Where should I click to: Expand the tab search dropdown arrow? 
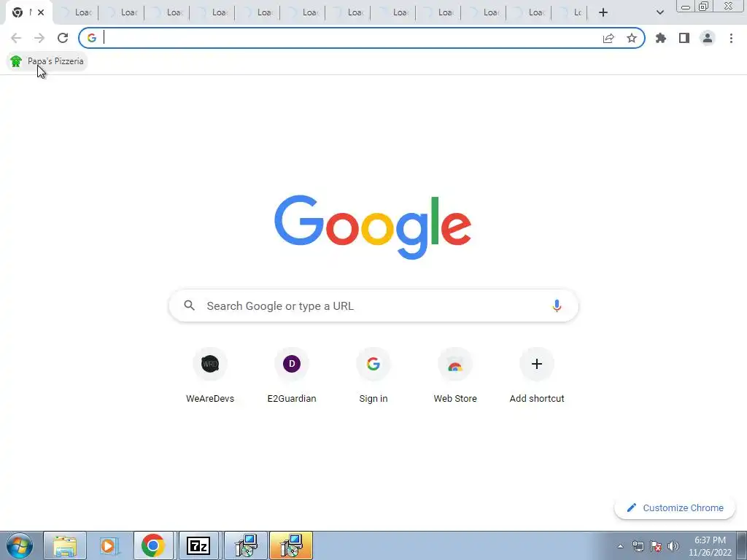pos(659,12)
